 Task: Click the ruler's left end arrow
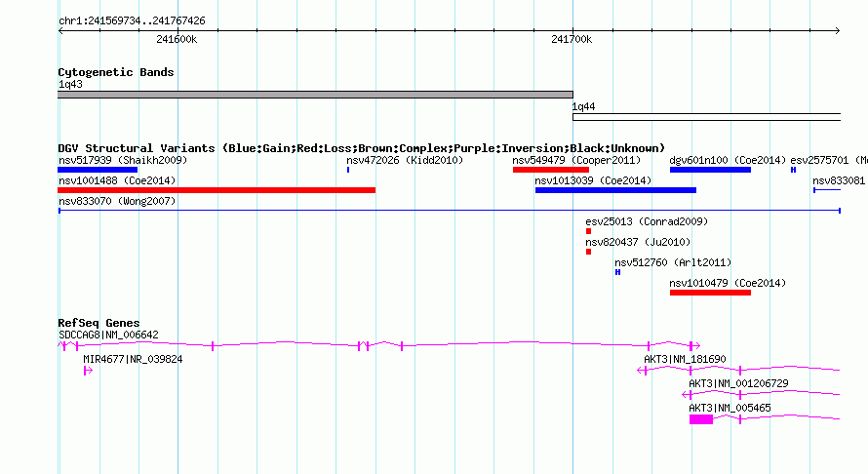click(60, 30)
